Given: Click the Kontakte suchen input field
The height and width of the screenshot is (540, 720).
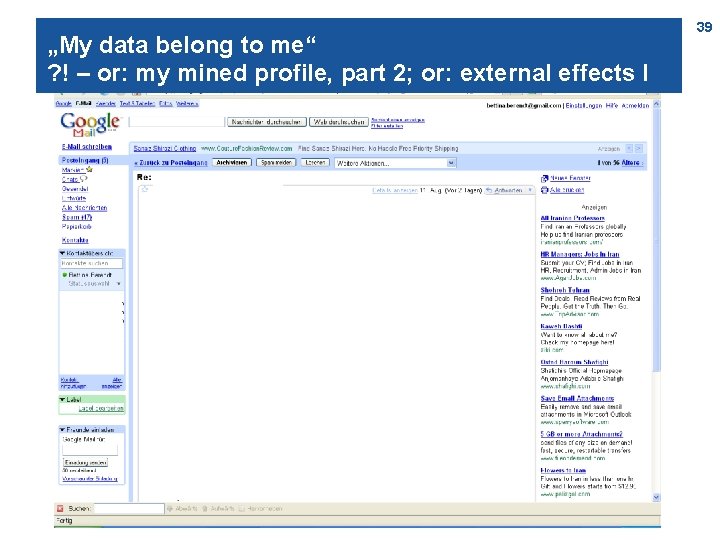Looking at the screenshot, I should 92,264.
